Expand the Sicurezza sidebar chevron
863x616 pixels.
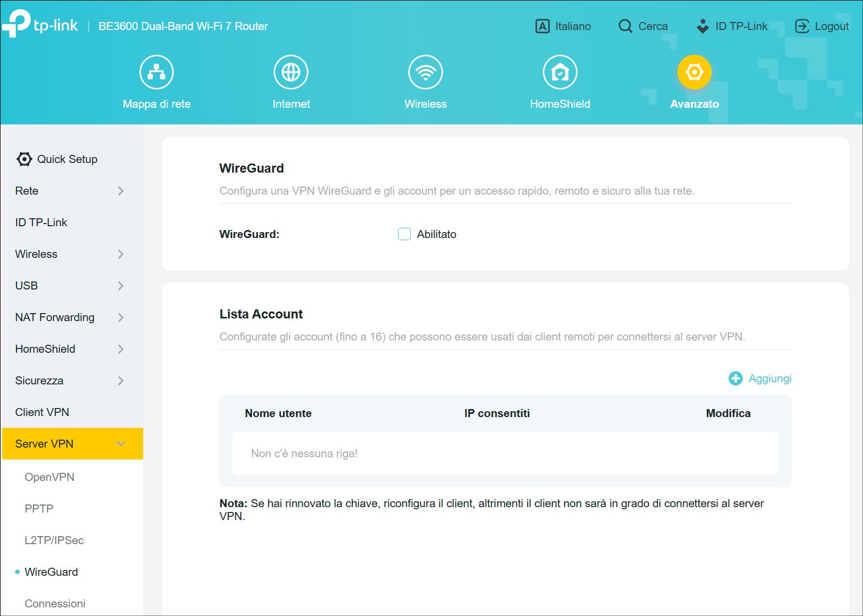(121, 381)
